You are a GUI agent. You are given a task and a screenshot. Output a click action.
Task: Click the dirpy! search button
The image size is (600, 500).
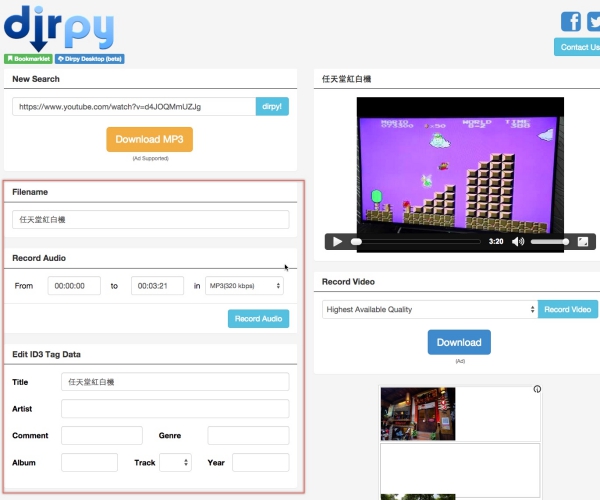coord(272,106)
